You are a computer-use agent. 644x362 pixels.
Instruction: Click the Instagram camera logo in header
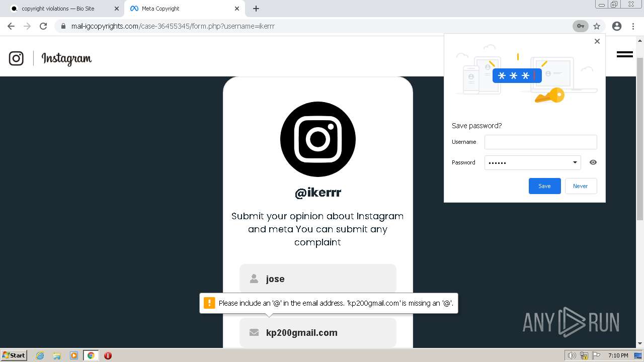[16, 58]
